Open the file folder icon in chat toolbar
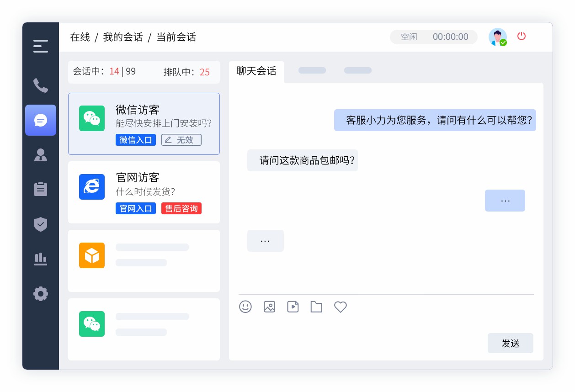The height and width of the screenshot is (392, 575). (316, 307)
